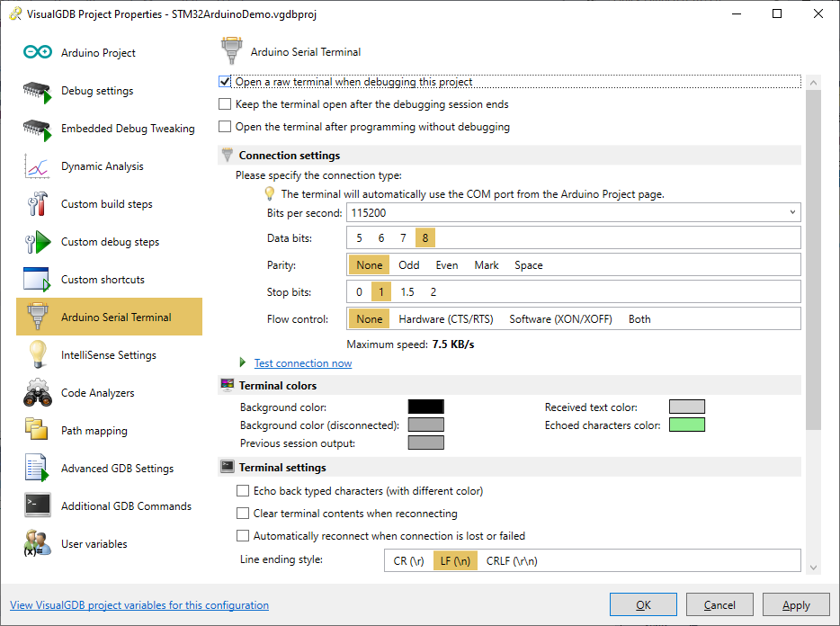Click the Arduino Project infinity icon
This screenshot has width=840, height=626.
pyautogui.click(x=38, y=52)
